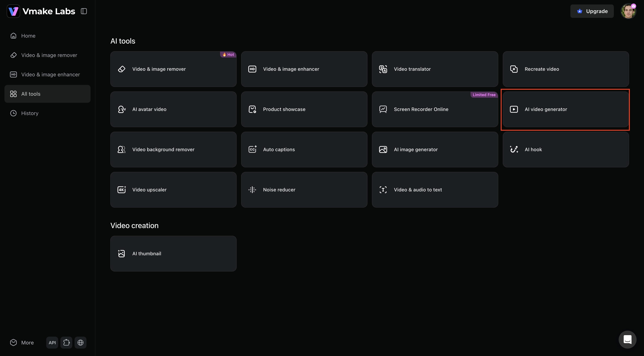The width and height of the screenshot is (644, 356).
Task: Select the Video upscaler label
Action: click(149, 190)
